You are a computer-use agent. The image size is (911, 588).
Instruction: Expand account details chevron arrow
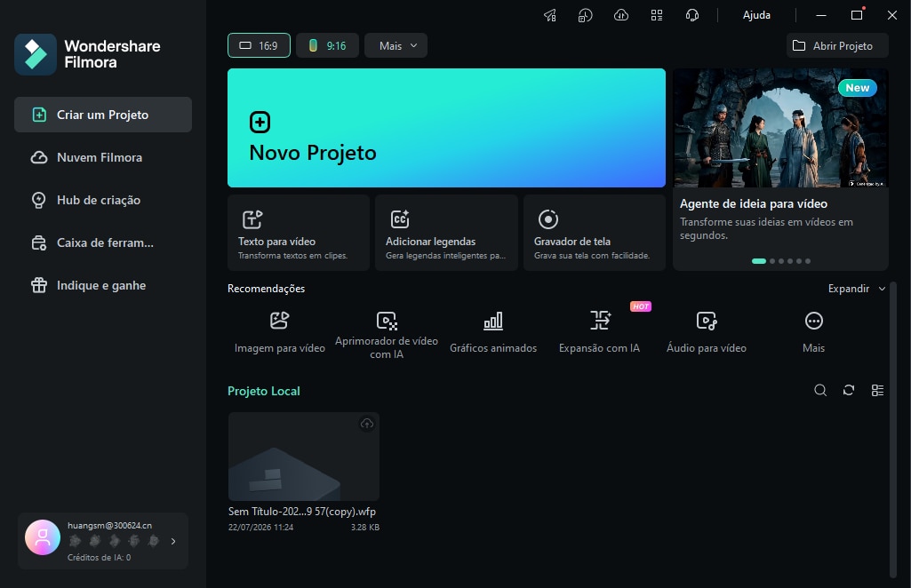173,541
